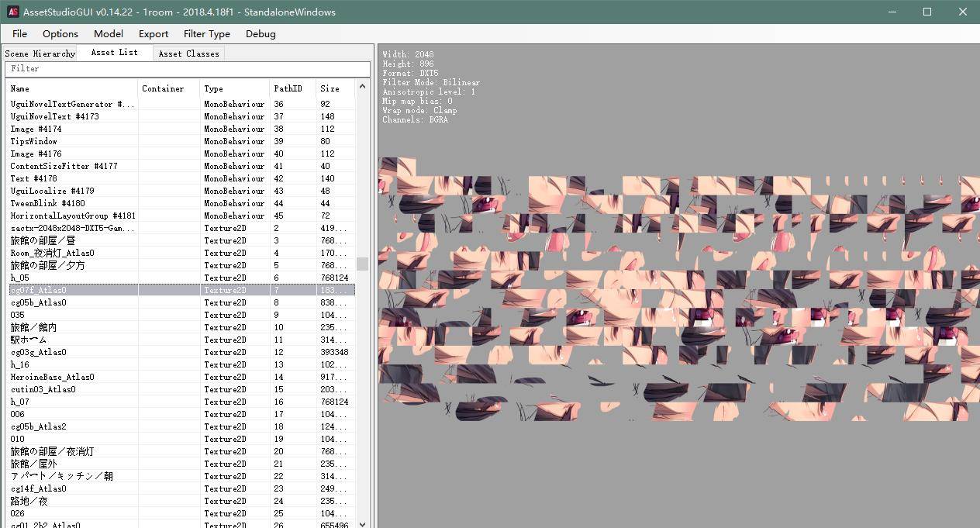Select the HorizontalLayoutGroup #4181 asset
Screen dimensions: 980x528
click(181, 216)
